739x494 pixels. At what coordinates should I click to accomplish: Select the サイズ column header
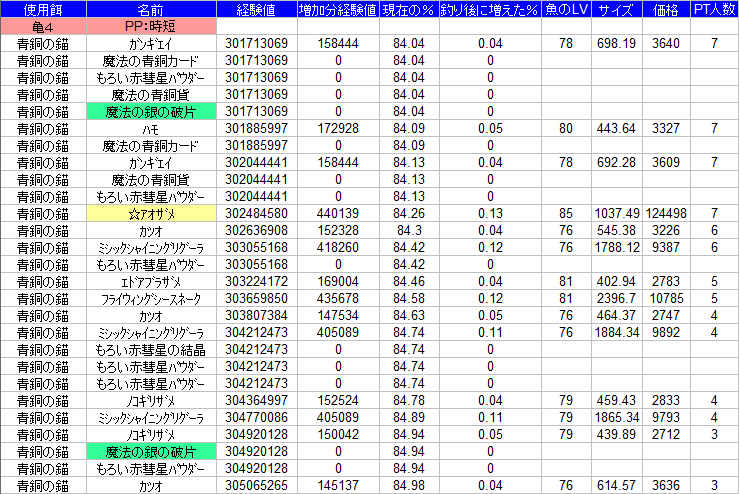coord(615,9)
